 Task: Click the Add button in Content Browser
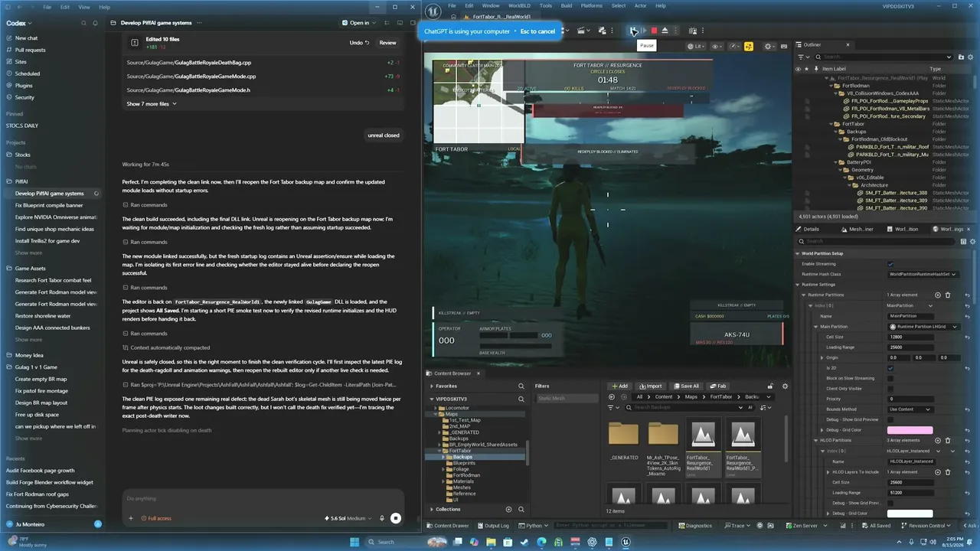pos(619,386)
